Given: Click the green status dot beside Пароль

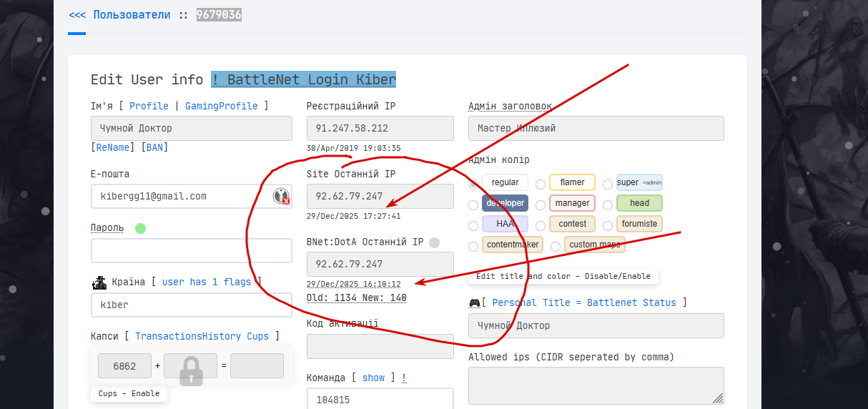Looking at the screenshot, I should 140,228.
